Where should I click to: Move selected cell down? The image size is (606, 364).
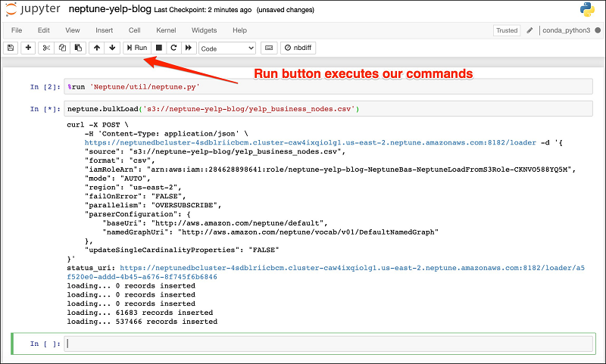point(112,48)
